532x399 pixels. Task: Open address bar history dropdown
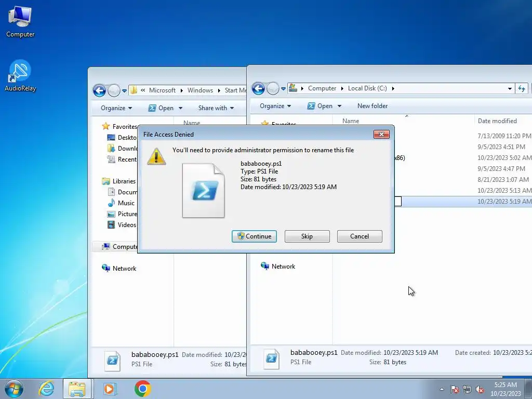[510, 88]
